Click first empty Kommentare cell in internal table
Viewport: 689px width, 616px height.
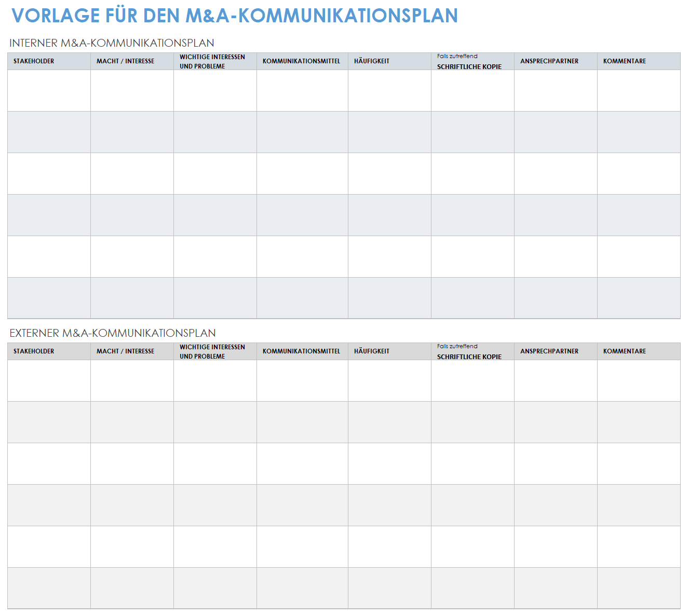639,91
